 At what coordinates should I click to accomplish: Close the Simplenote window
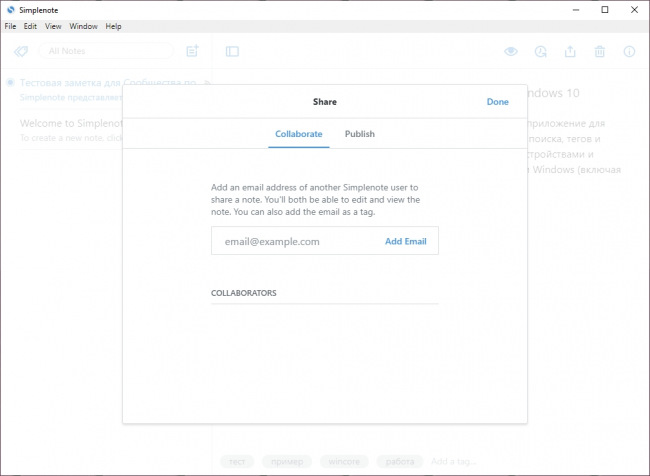click(x=634, y=10)
